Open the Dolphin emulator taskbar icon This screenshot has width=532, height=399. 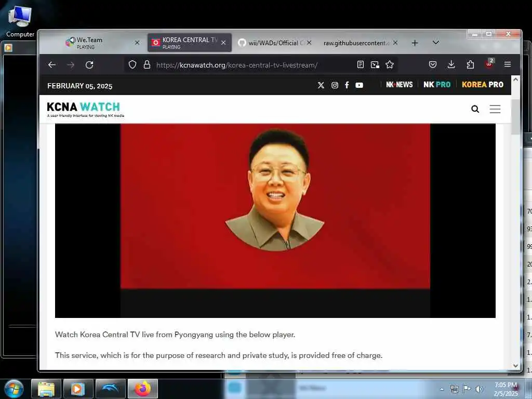110,389
